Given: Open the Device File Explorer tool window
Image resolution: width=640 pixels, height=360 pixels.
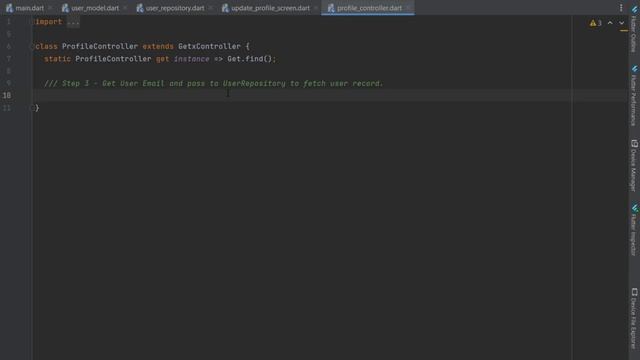Looking at the screenshot, I should click(634, 318).
